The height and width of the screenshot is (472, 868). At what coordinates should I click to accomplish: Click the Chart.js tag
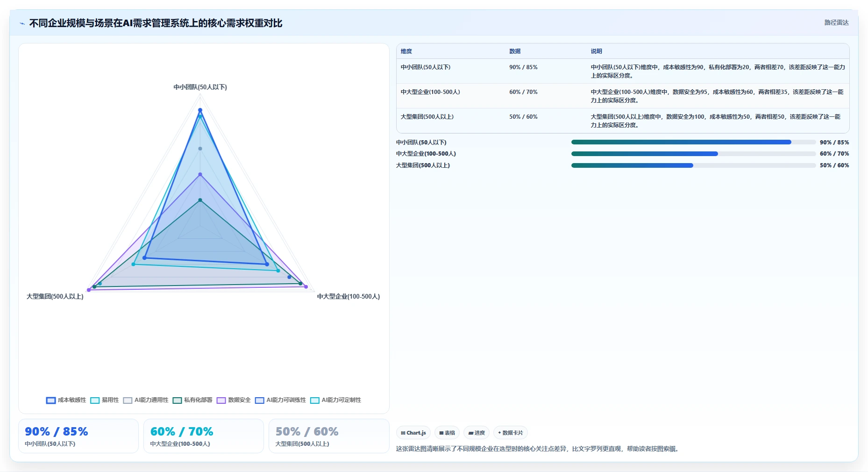pyautogui.click(x=413, y=433)
